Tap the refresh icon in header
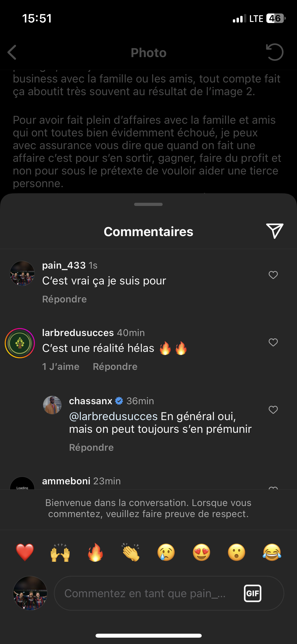Image resolution: width=297 pixels, height=644 pixels. [275, 52]
